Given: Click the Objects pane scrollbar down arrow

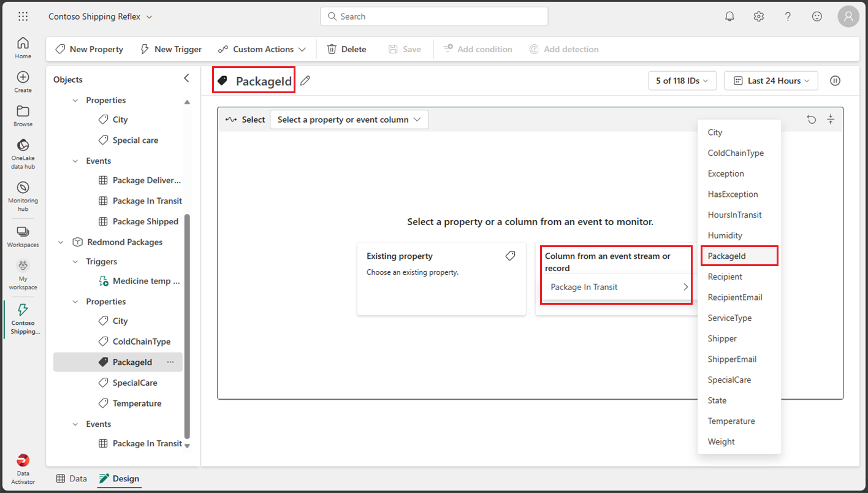Looking at the screenshot, I should click(x=188, y=446).
